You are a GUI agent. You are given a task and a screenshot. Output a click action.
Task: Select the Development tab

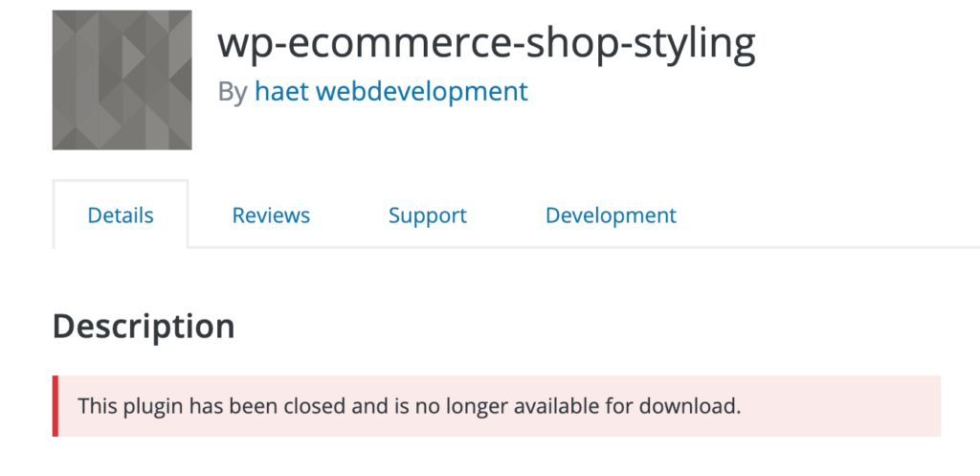[611, 215]
